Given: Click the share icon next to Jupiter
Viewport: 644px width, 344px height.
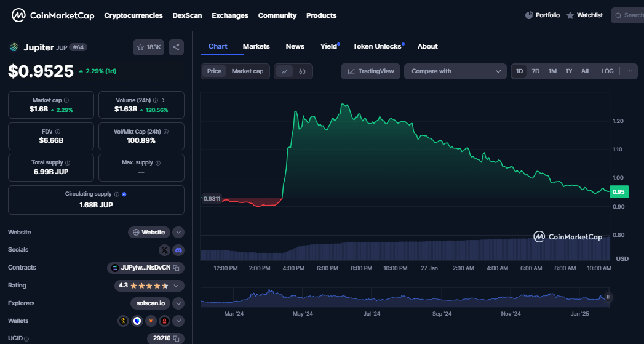Looking at the screenshot, I should click(x=176, y=47).
